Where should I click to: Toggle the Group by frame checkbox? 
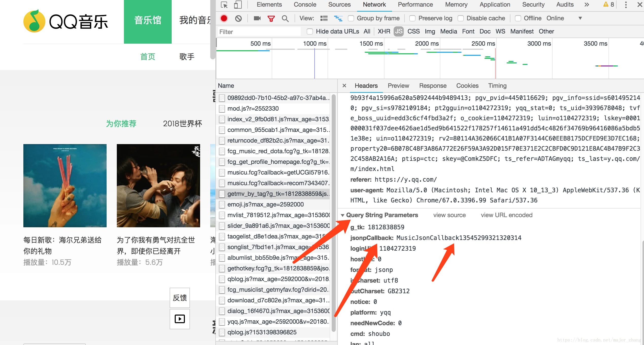click(x=351, y=18)
